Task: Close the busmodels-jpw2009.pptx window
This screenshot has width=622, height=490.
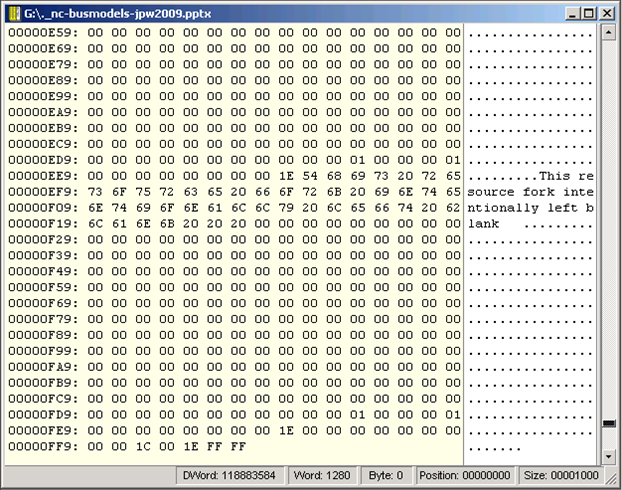Action: 606,13
